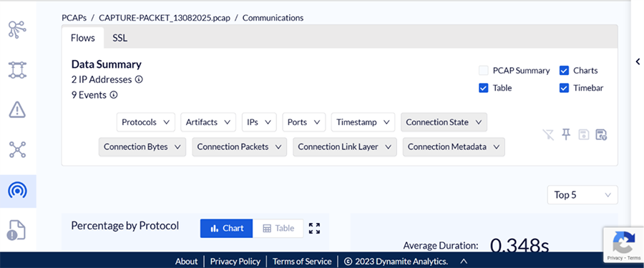The height and width of the screenshot is (268, 644).
Task: Switch to the Flows tab
Action: (x=83, y=38)
